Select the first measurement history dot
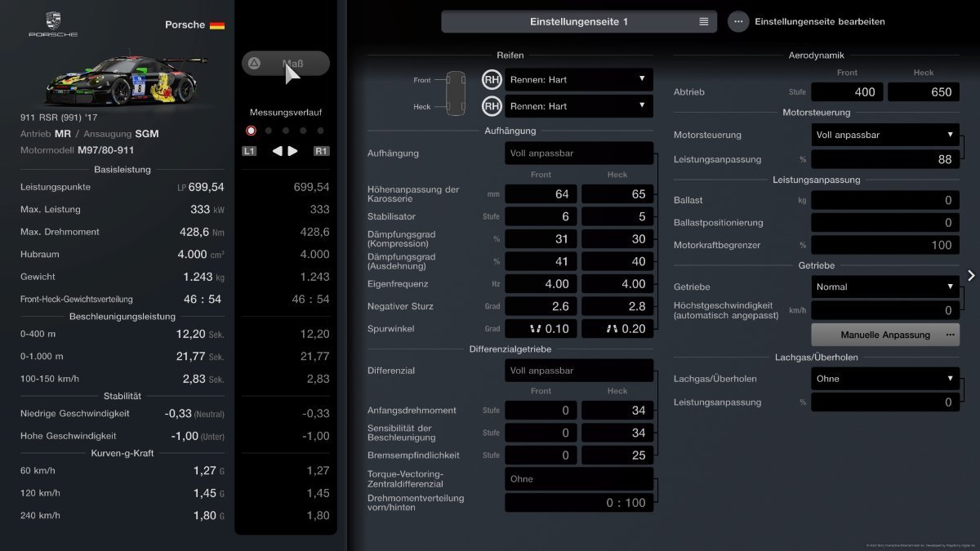980x551 pixels. (251, 131)
